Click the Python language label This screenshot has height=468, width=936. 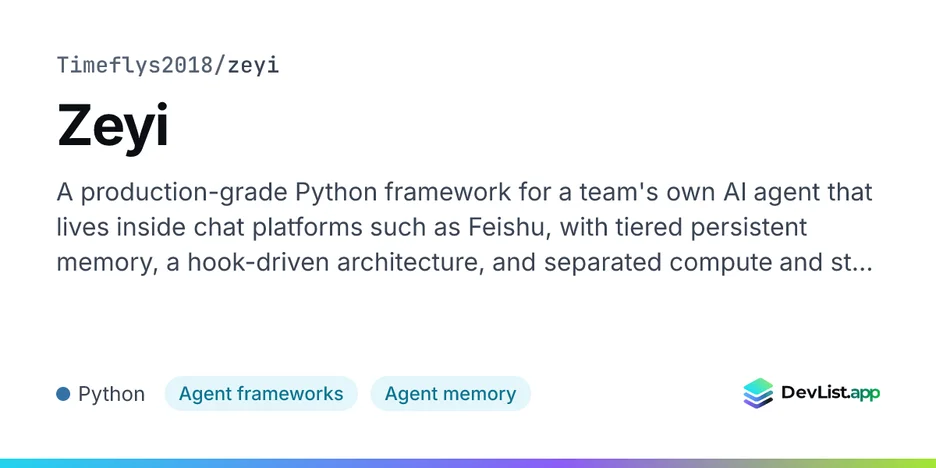point(112,395)
